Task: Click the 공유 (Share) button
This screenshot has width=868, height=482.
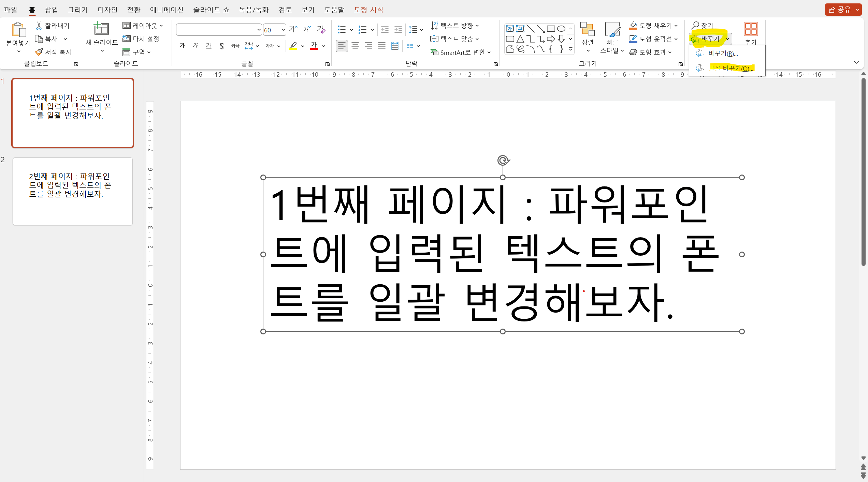Action: point(841,9)
